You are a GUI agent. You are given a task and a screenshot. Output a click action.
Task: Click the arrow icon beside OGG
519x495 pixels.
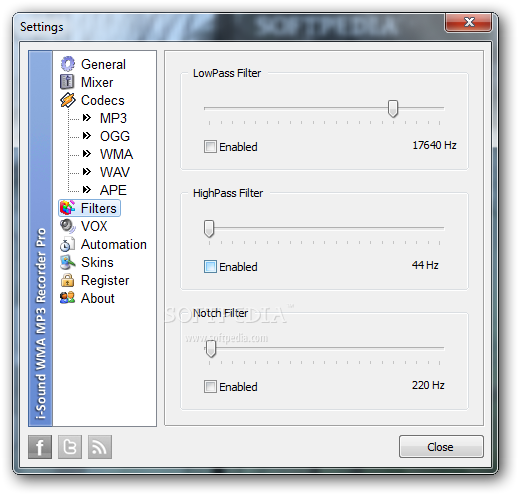[x=87, y=136]
